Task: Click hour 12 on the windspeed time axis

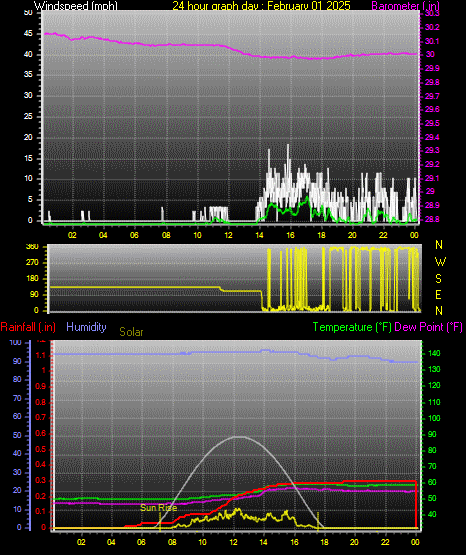Action: (x=228, y=235)
